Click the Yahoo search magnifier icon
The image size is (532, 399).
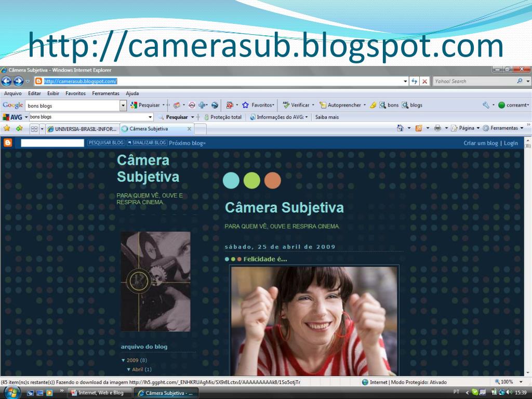point(520,81)
